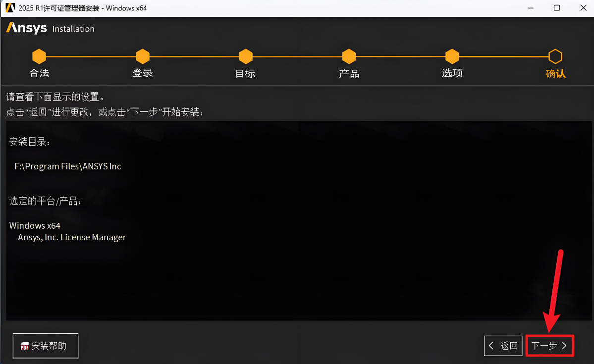Click the Ansys logo in header

point(27,28)
